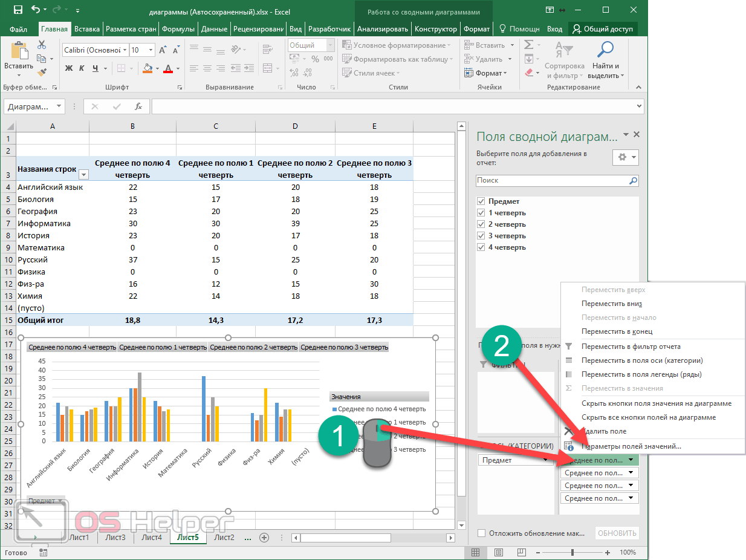Click the insert function fx icon
This screenshot has width=746, height=560.
pos(138,106)
